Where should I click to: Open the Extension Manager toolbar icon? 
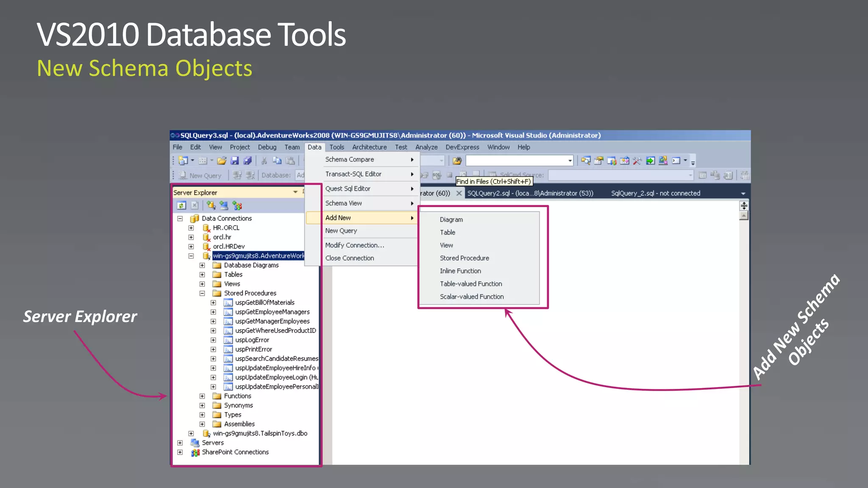point(663,161)
